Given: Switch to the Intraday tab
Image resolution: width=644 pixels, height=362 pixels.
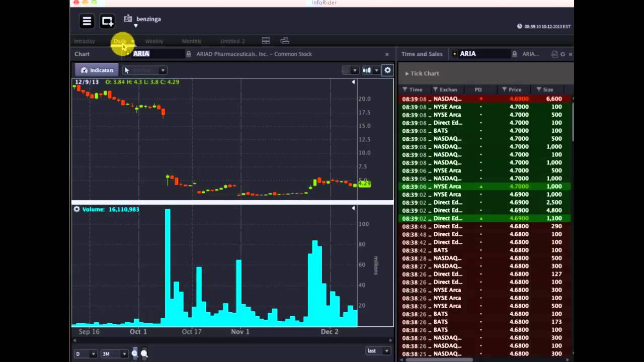Looking at the screenshot, I should tap(85, 41).
